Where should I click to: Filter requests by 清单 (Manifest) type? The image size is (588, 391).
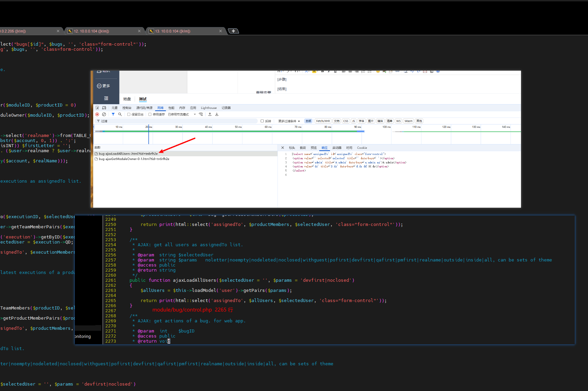tap(390, 121)
